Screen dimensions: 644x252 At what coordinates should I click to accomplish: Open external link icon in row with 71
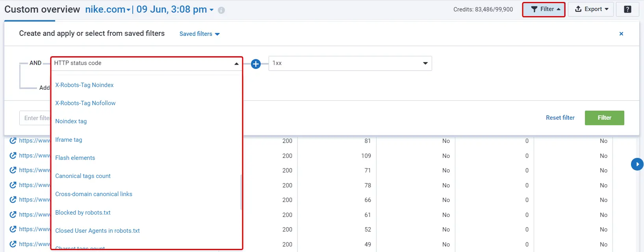[x=13, y=170]
